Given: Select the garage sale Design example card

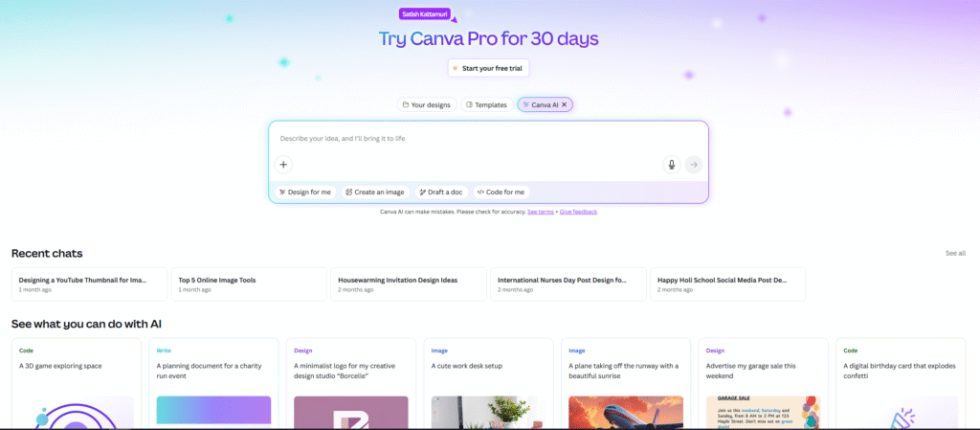Looking at the screenshot, I should [763, 384].
